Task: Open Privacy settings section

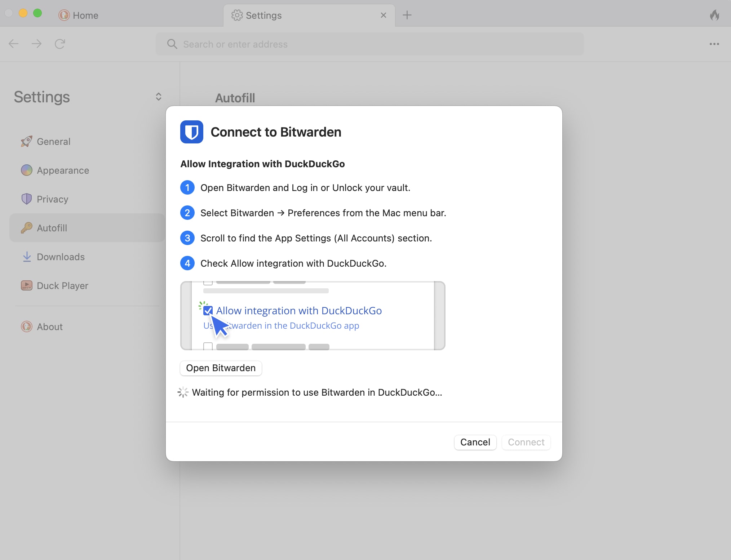Action: (x=52, y=199)
